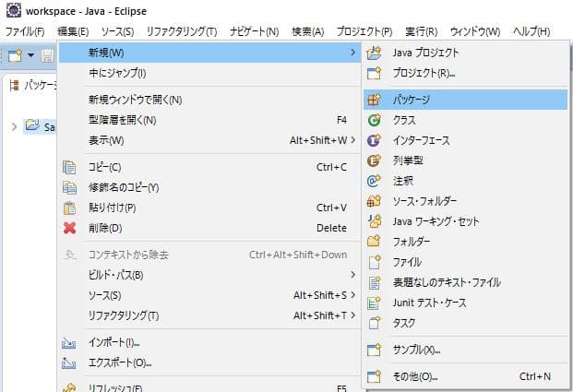The width and height of the screenshot is (573, 392).
Task: Click the Delete shortcut label
Action: (331, 228)
